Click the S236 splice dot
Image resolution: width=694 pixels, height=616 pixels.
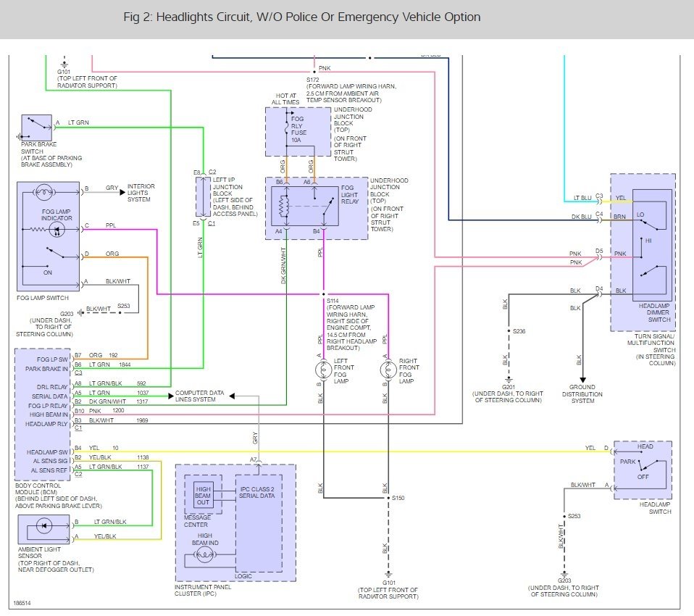pos(509,330)
